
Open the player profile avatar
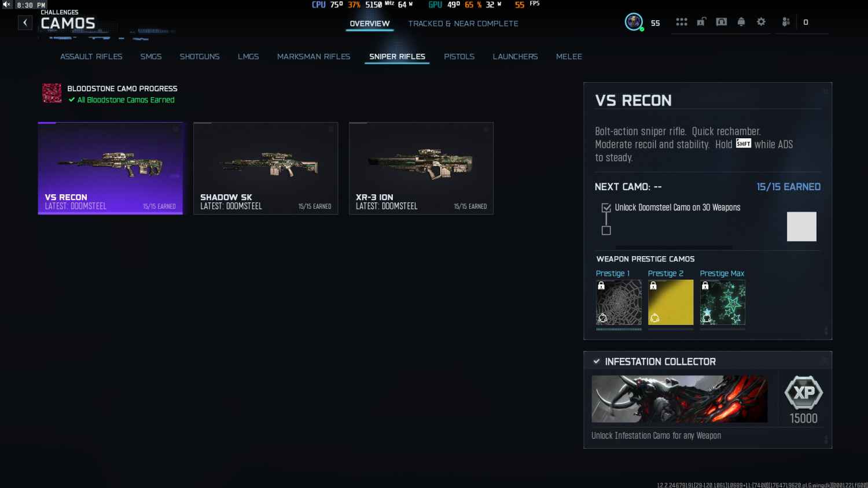tap(634, 22)
